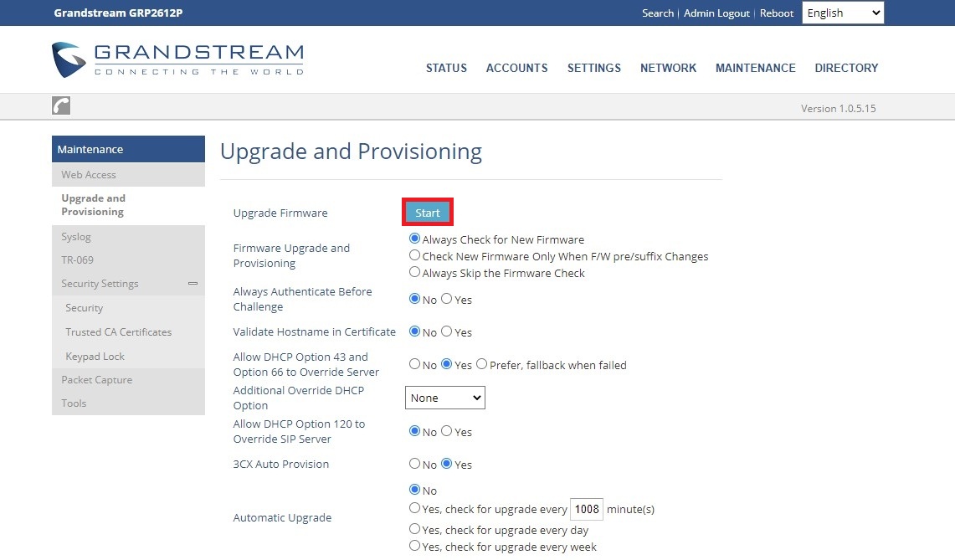Go to the ACCOUNTS menu

[x=516, y=68]
